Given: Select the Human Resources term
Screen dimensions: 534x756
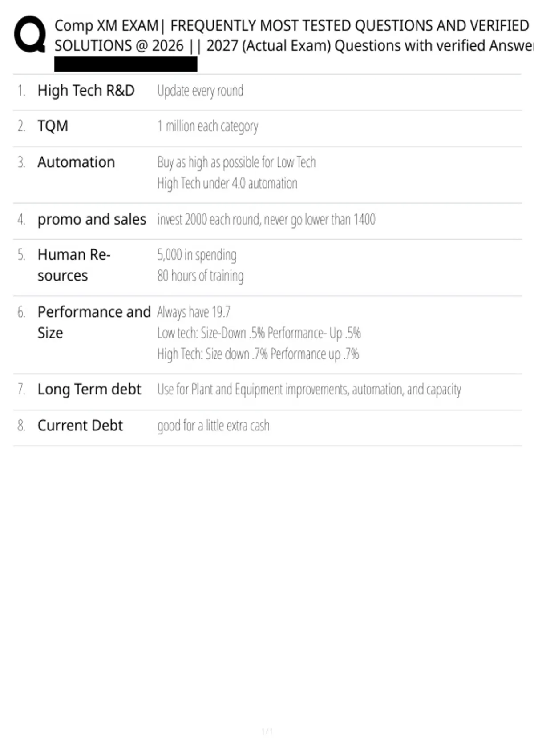Looking at the screenshot, I should pyautogui.click(x=74, y=265).
